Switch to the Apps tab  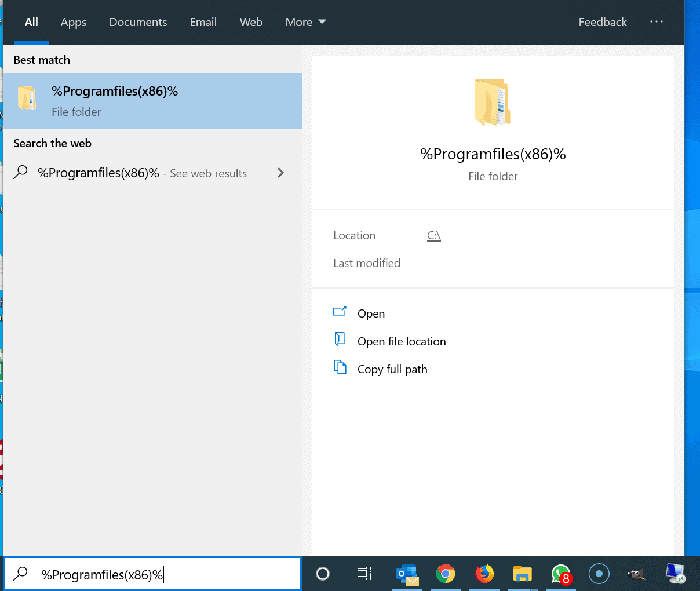74,22
